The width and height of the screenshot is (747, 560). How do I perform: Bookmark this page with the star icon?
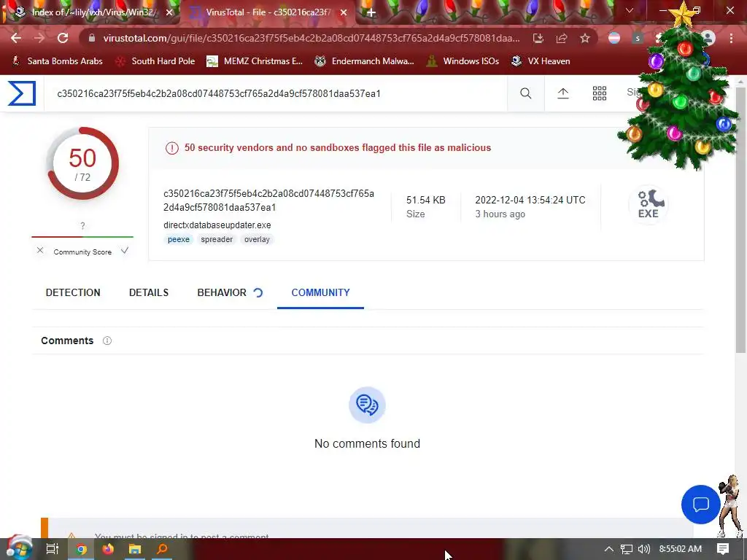click(585, 38)
